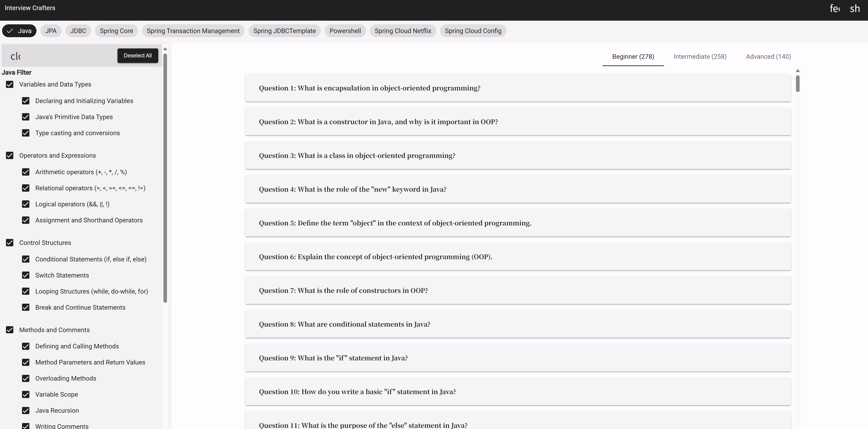868x429 pixels.
Task: Click the 'fe' feedback icon in header
Action: tap(834, 9)
